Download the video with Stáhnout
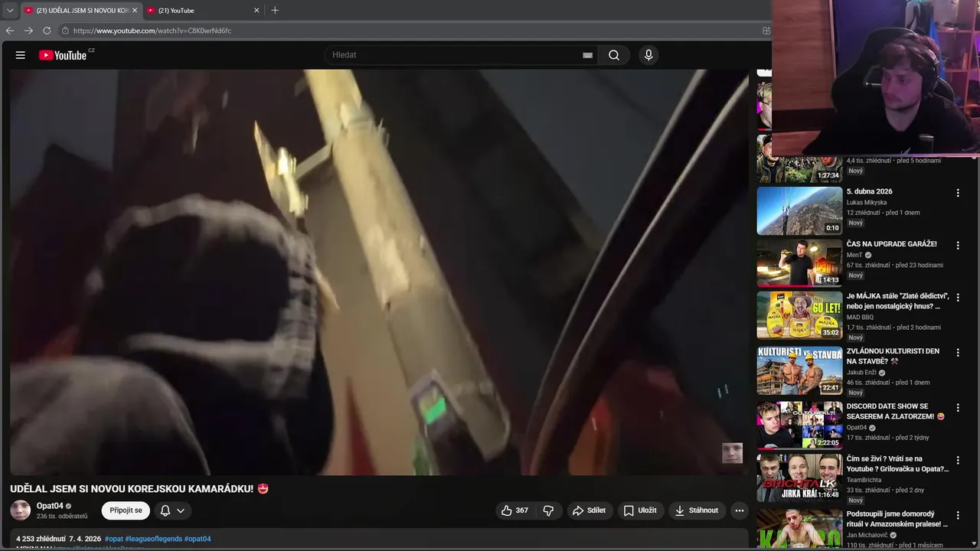 (697, 510)
